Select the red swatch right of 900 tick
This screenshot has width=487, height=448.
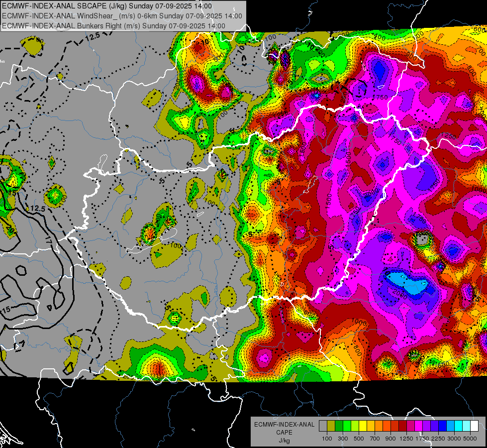click(x=395, y=426)
